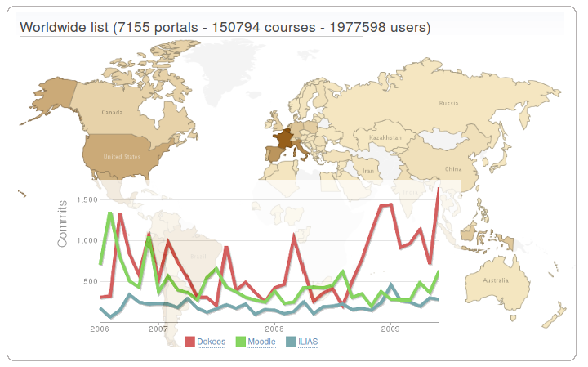588x367 pixels.
Task: Select Kazakhstan on the map
Action: point(384,137)
